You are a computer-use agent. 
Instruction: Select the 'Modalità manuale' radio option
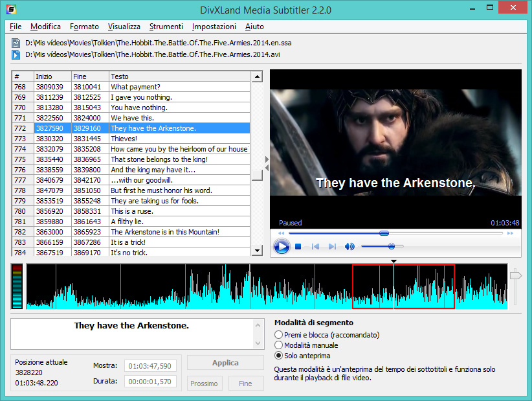(279, 345)
